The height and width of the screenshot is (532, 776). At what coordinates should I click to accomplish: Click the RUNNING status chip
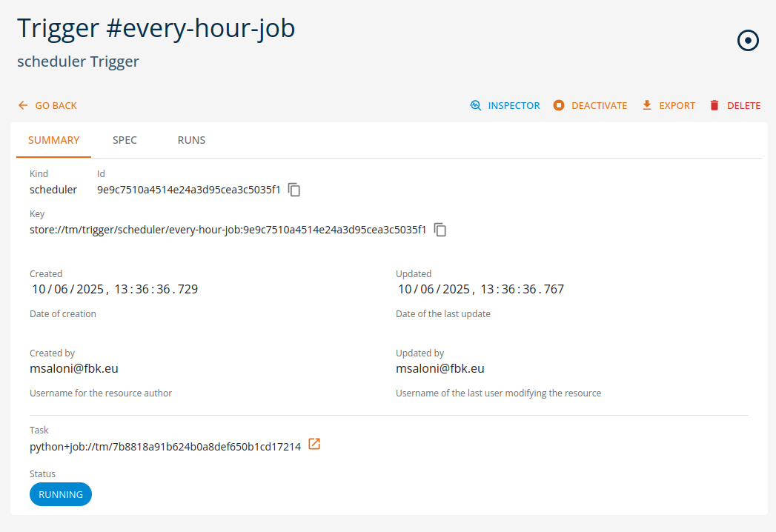[x=61, y=494]
